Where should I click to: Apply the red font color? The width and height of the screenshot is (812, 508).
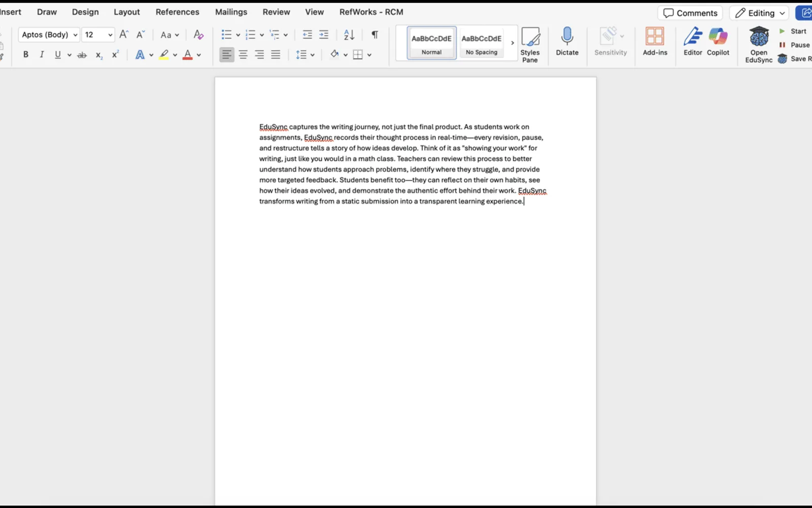pyautogui.click(x=188, y=54)
